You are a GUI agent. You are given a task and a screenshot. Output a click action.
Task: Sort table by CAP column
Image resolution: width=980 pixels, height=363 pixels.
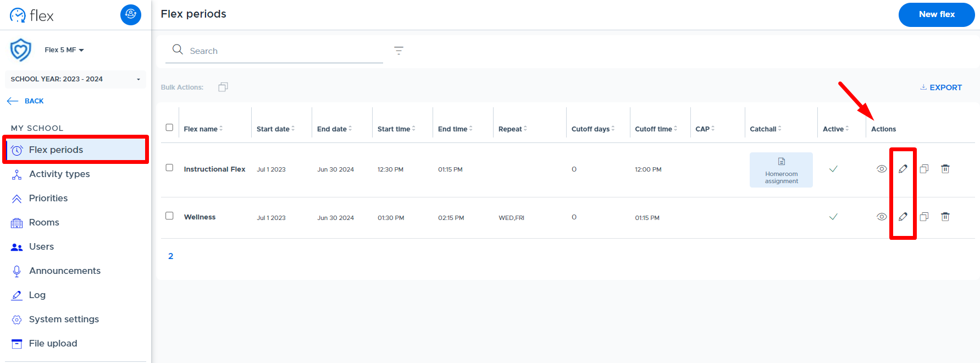pyautogui.click(x=705, y=129)
